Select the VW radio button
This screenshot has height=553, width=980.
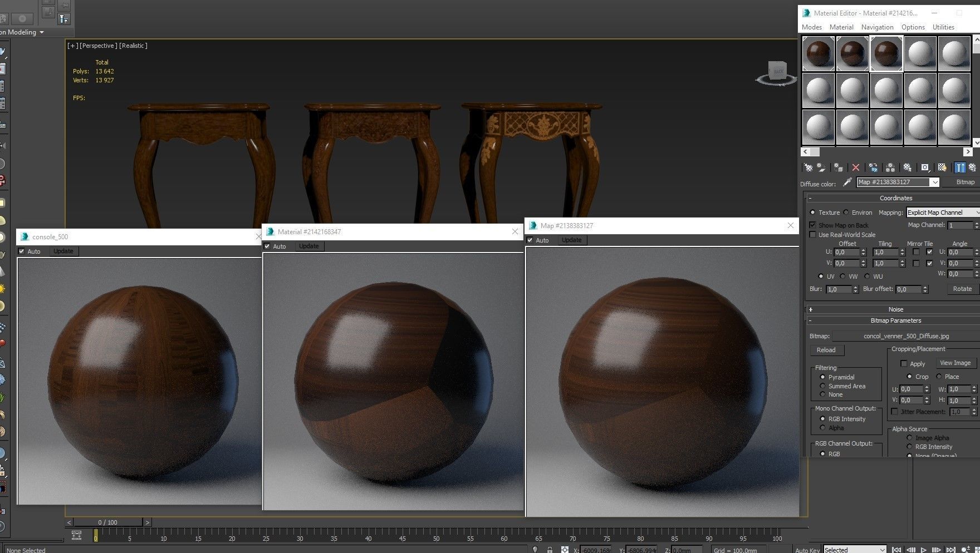coord(842,276)
